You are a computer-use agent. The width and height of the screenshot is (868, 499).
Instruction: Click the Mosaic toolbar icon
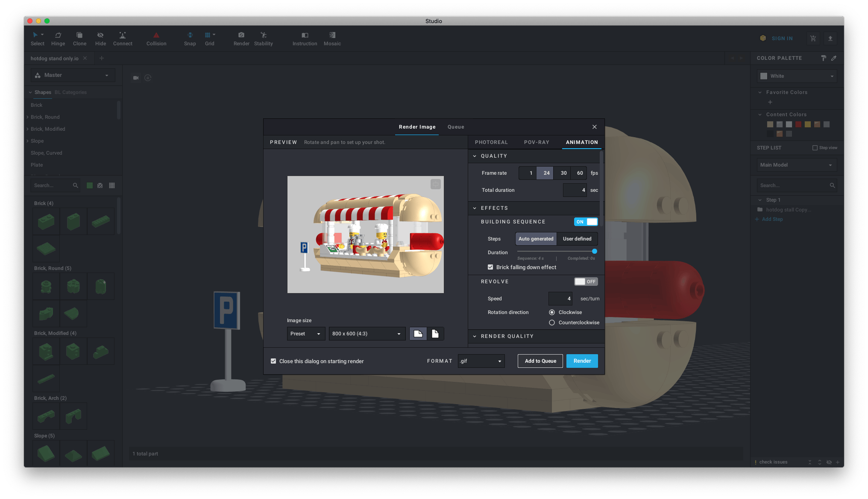coord(332,35)
